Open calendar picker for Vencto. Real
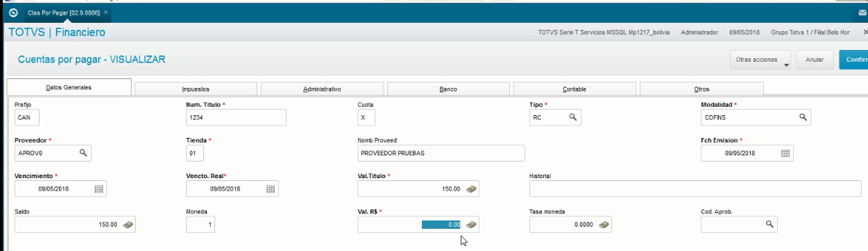The height and width of the screenshot is (251, 868). [x=270, y=189]
